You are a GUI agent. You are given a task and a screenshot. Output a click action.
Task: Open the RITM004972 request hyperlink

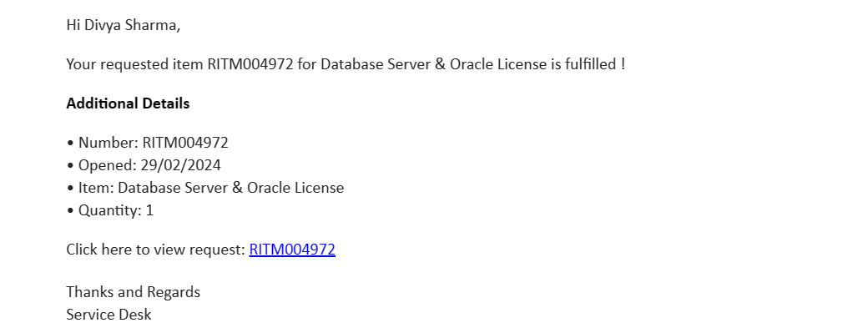(292, 250)
